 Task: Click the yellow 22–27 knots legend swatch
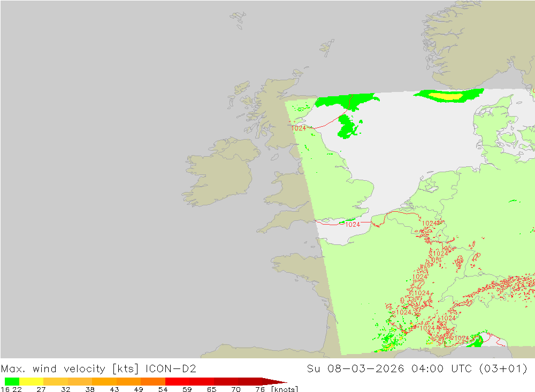pos(32,381)
